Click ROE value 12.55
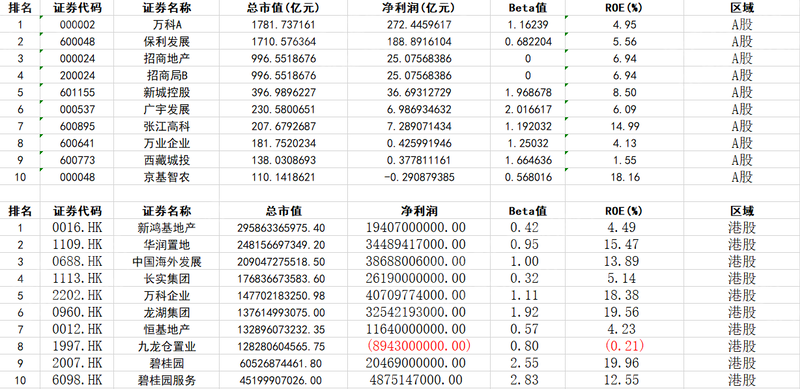 pyautogui.click(x=620, y=380)
